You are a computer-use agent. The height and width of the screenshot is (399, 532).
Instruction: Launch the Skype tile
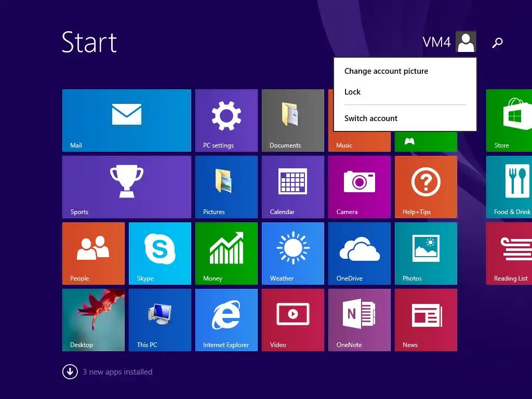160,254
